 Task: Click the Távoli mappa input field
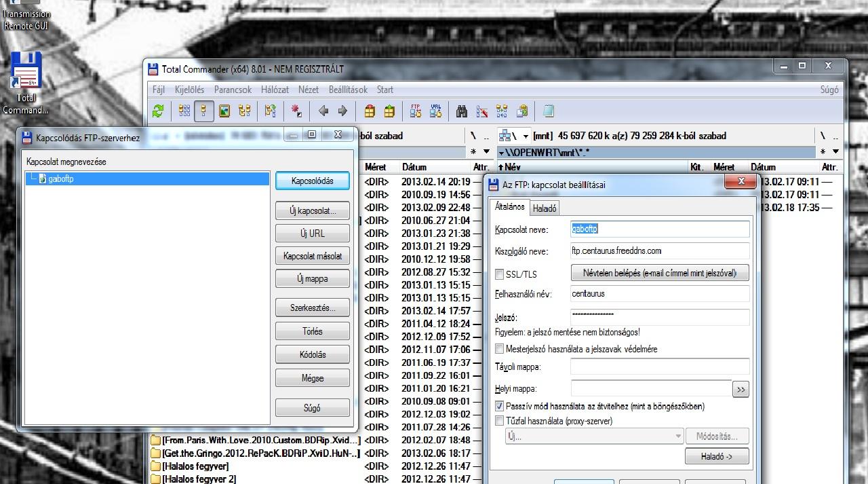pyautogui.click(x=660, y=367)
